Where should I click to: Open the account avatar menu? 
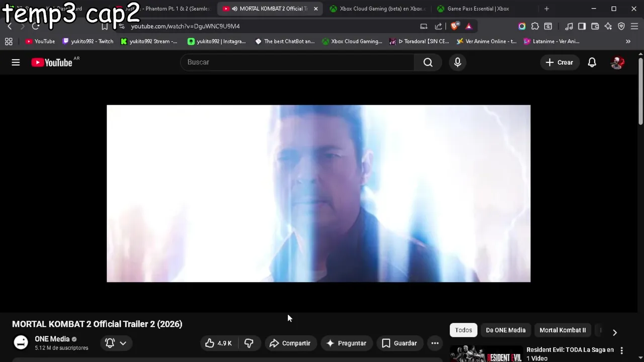click(x=617, y=62)
